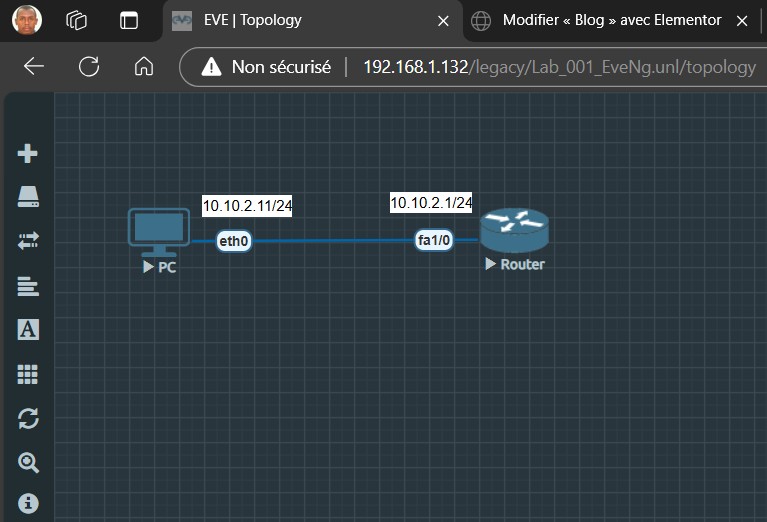
Task: Click the Add an object plus icon
Action: pos(28,153)
